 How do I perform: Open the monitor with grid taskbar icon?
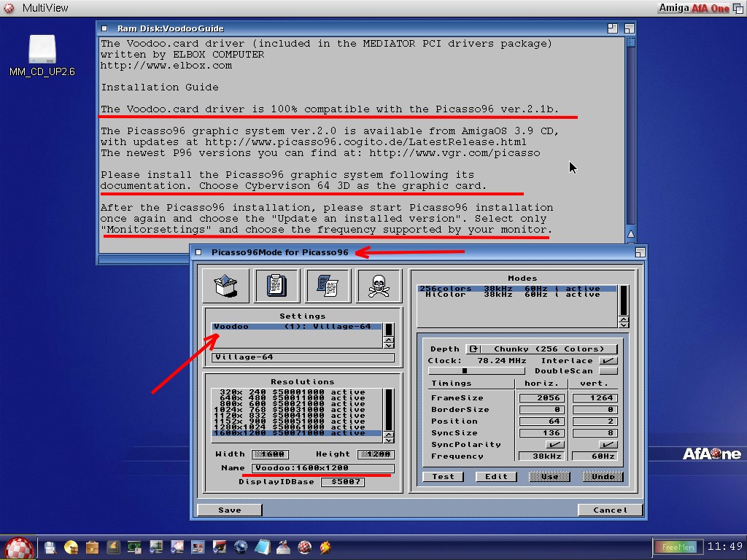pyautogui.click(x=156, y=548)
